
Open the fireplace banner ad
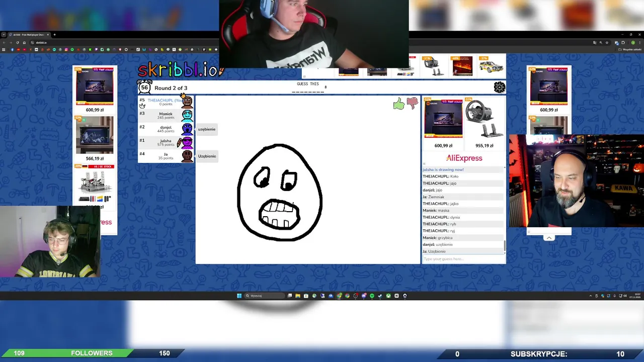tap(462, 66)
